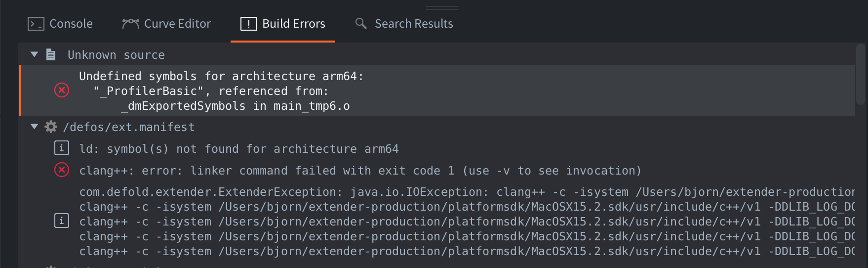Screen dimensions: 868x268
Task: Click the info icon beside ExtenderException lines
Action: [x=62, y=221]
